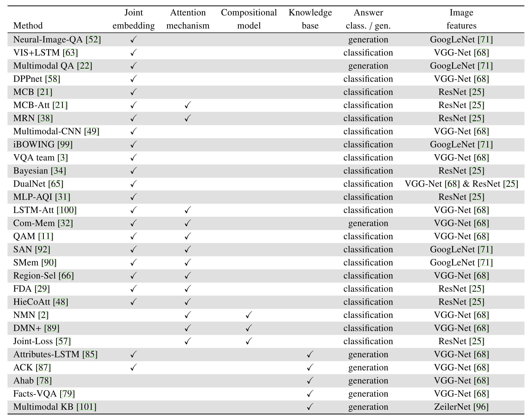This screenshot has width=532, height=420.
Task: Click citation 38 next to MRN
Action: point(45,118)
